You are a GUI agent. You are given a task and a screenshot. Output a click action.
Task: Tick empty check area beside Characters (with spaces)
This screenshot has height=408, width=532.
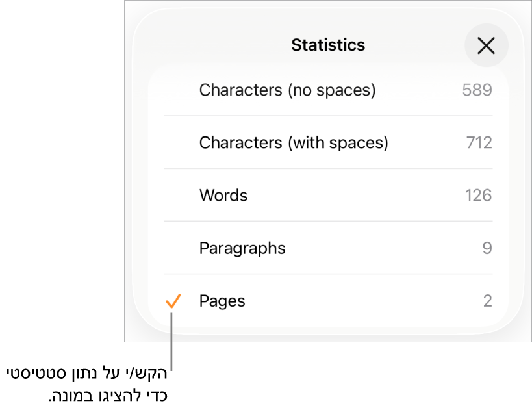point(173,142)
